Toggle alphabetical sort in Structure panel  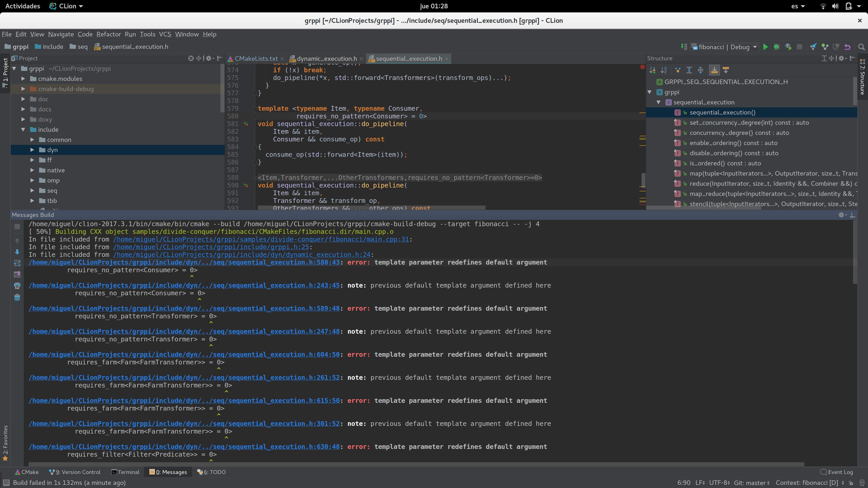click(x=664, y=70)
